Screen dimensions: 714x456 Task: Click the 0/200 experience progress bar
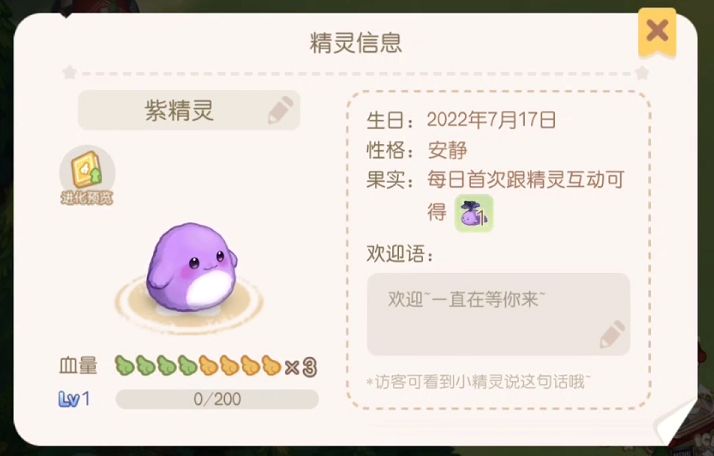pyautogui.click(x=217, y=400)
